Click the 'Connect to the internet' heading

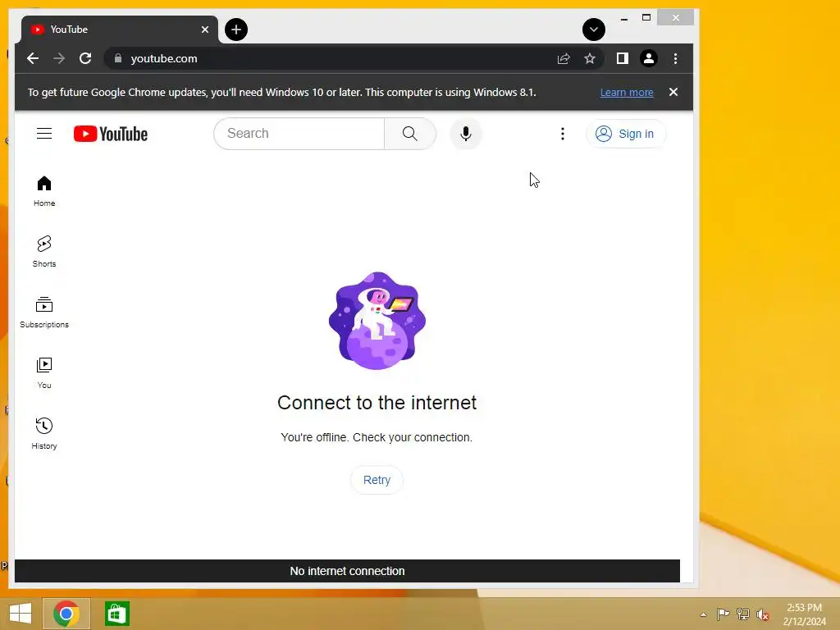click(x=377, y=402)
